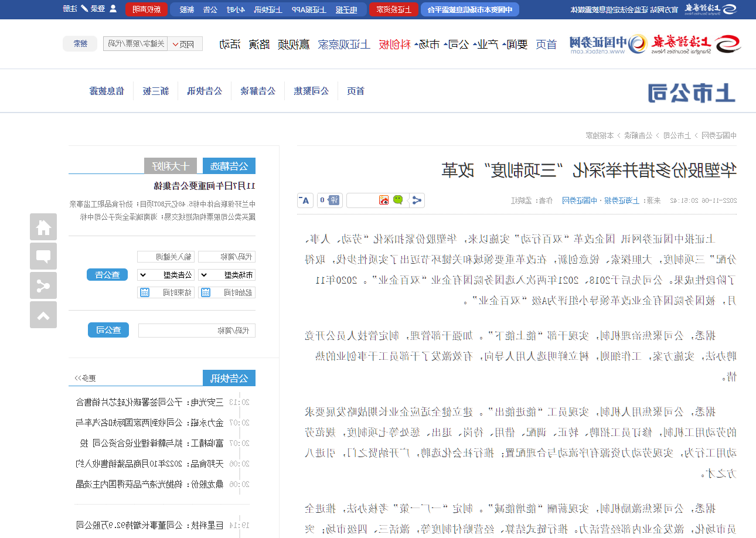Click the floating share icon on the sidebar
Viewport: 756px width, 538px height.
43,285
